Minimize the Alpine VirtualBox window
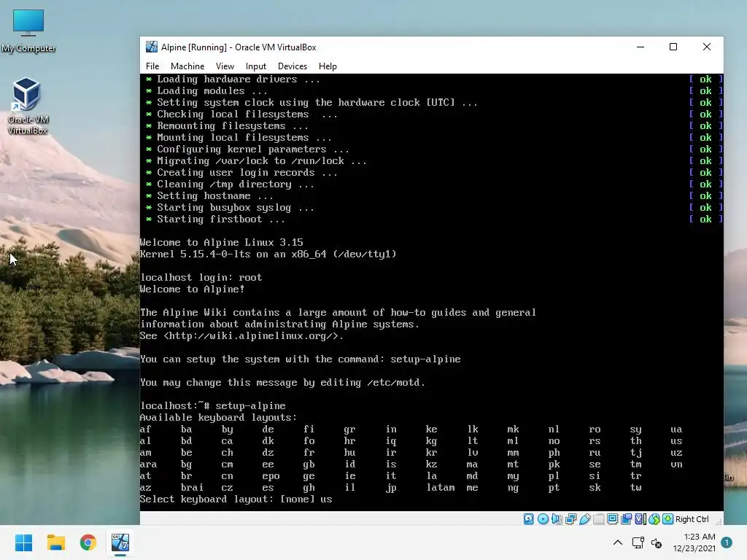This screenshot has height=560, width=747. 640,47
